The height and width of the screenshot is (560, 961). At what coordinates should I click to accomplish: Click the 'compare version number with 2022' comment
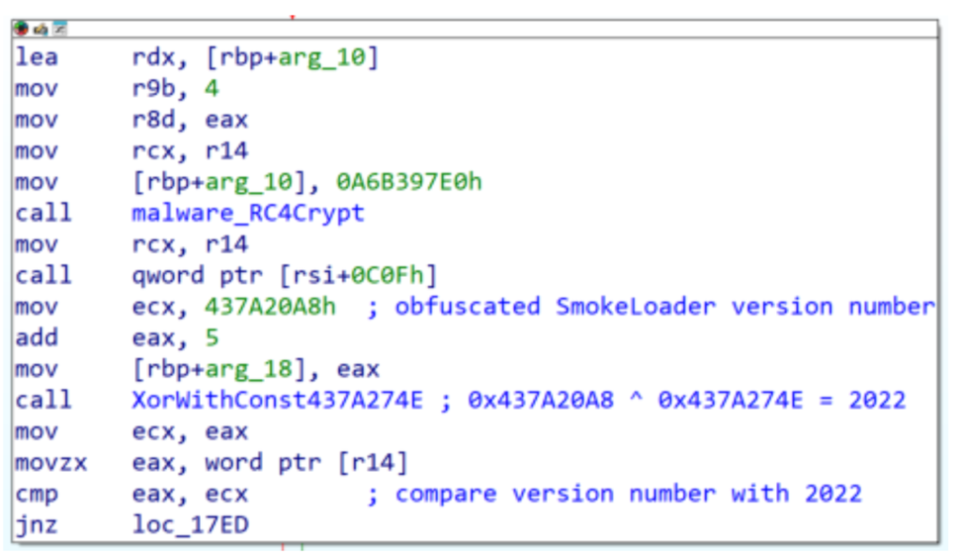pyautogui.click(x=628, y=494)
